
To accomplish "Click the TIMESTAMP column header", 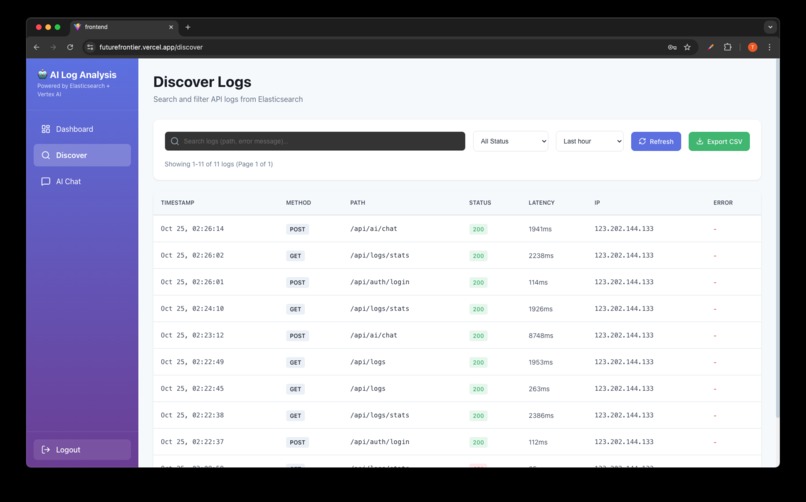I will pos(177,203).
